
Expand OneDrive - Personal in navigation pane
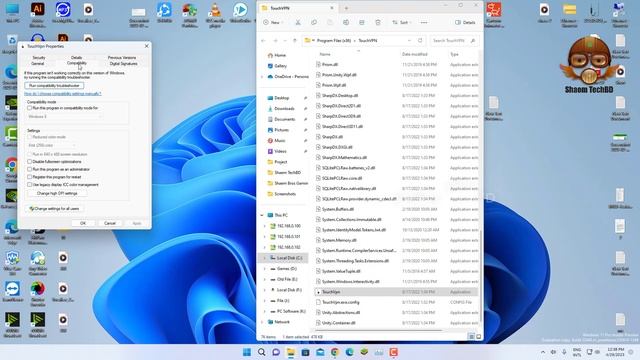[262, 77]
